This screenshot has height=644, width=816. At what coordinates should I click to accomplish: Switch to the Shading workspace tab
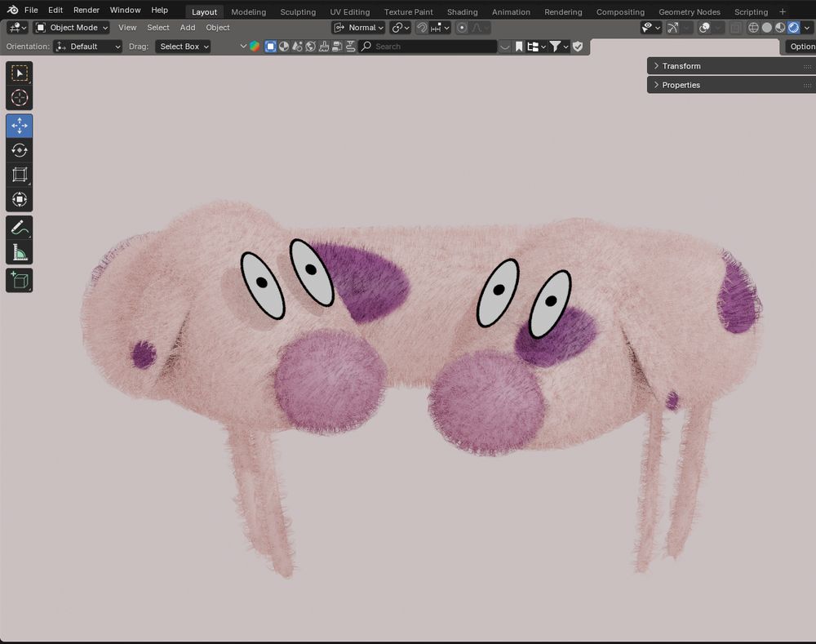[462, 11]
